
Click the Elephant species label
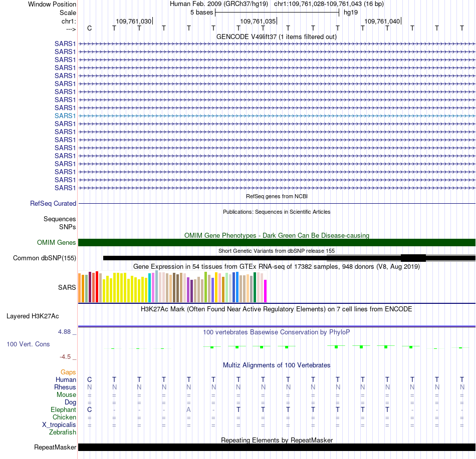click(x=63, y=409)
